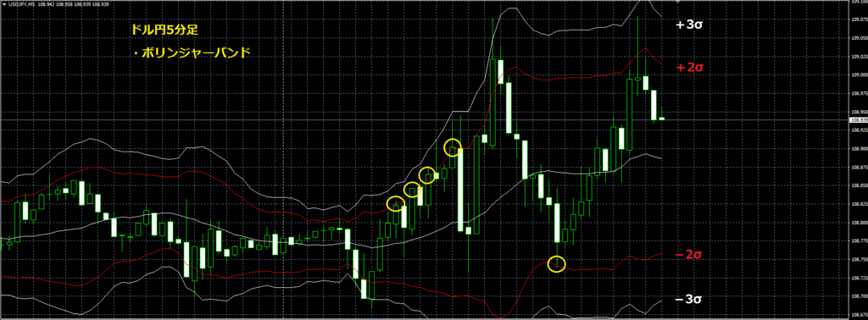Click the 108.850 price axis label
The width and height of the screenshot is (868, 320).
(860, 185)
